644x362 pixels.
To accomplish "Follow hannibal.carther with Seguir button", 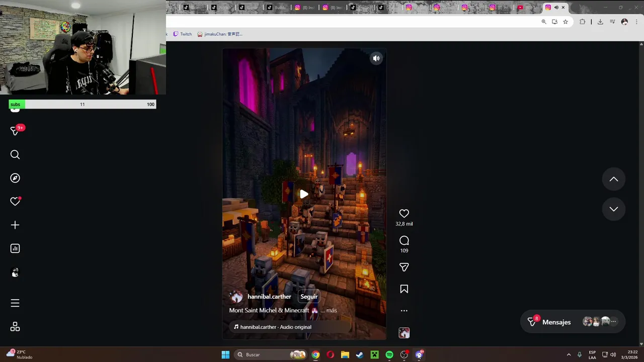I will [x=309, y=297].
